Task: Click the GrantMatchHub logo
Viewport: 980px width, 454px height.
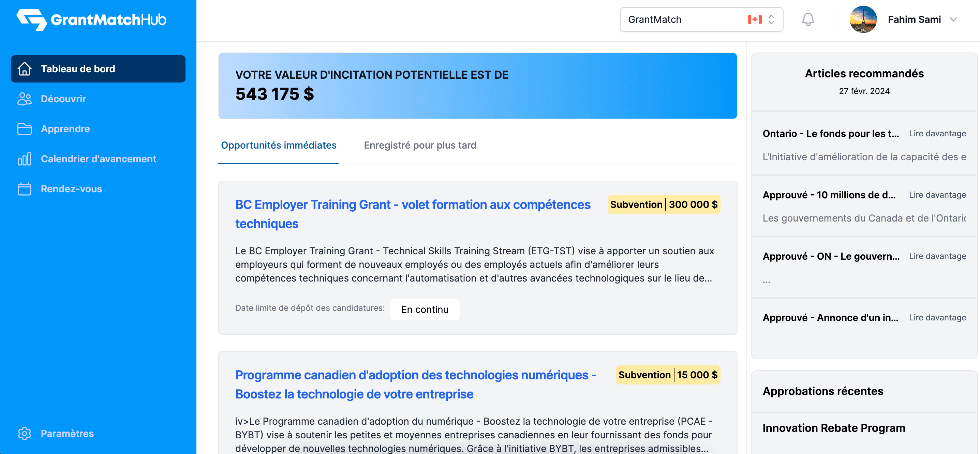Action: [91, 19]
